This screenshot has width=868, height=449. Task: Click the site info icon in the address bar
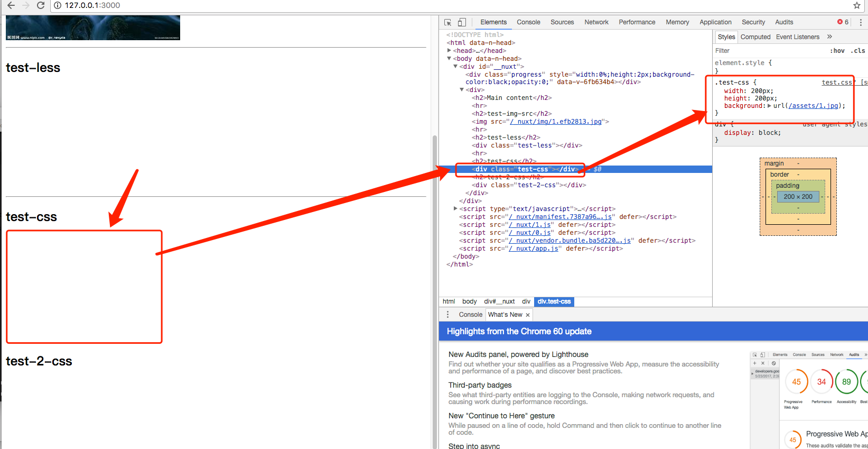58,5
